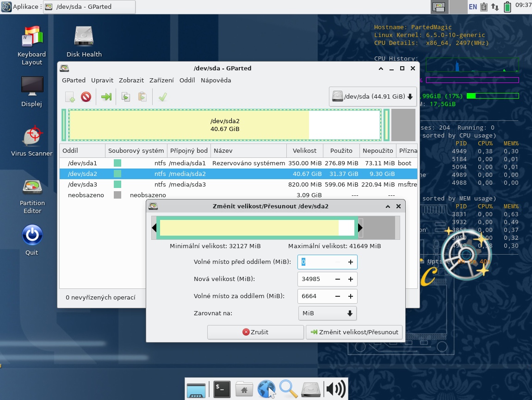
Task: Expand the Zarovnat na MiB dropdown
Action: [x=327, y=313]
